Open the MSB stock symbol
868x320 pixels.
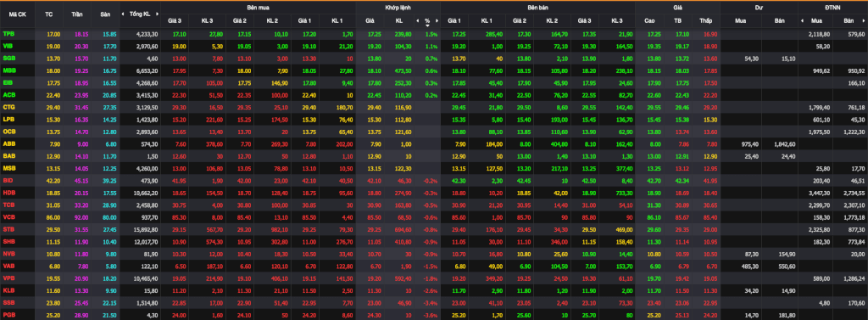click(8, 167)
